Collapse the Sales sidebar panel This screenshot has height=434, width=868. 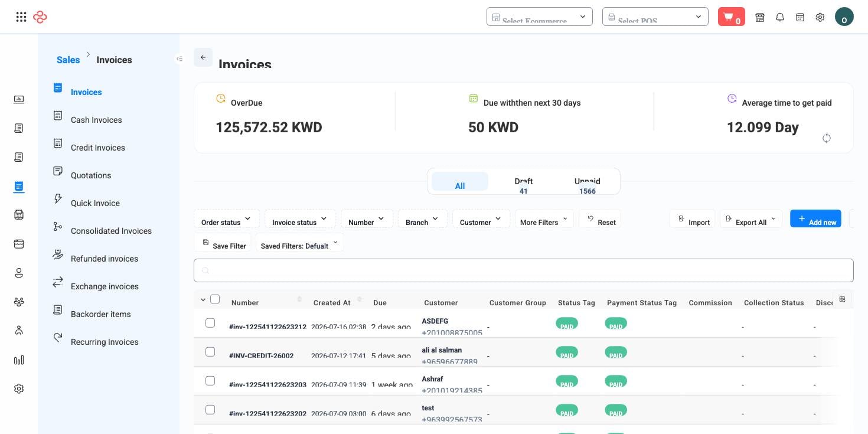tap(180, 58)
